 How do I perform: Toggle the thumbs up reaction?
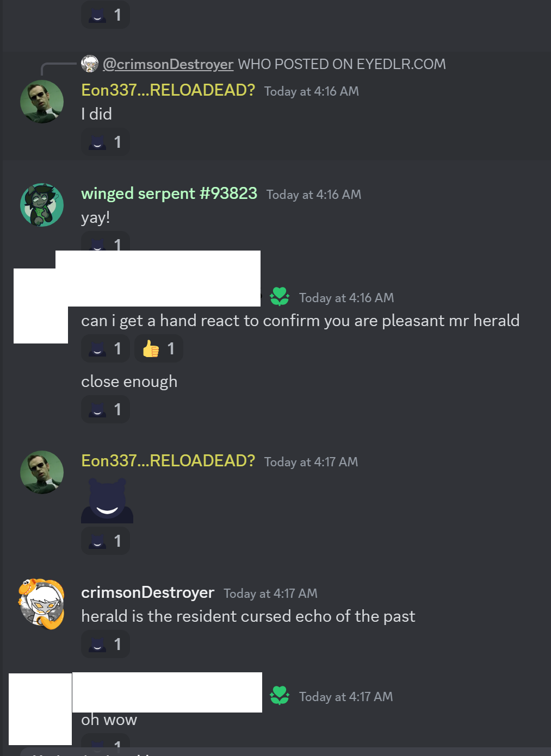[159, 348]
